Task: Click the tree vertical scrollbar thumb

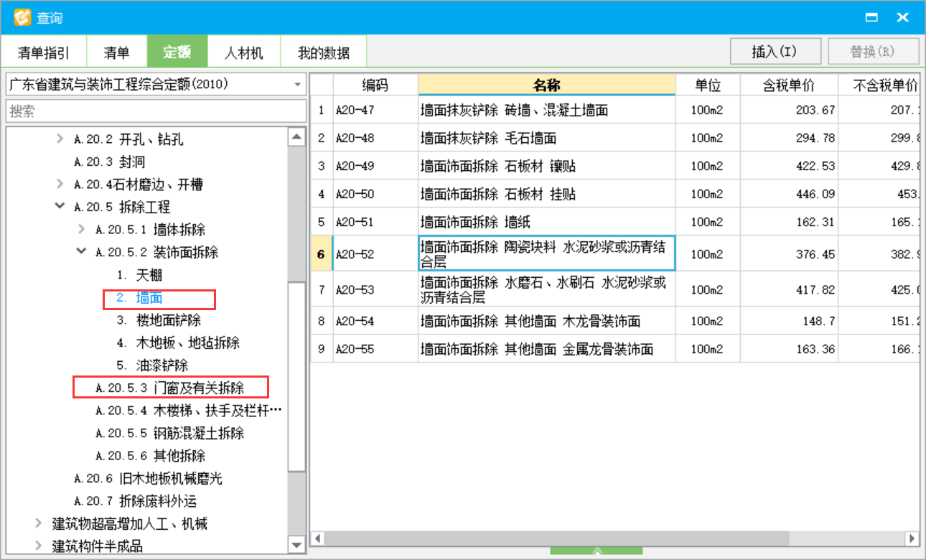Action: pos(296,376)
